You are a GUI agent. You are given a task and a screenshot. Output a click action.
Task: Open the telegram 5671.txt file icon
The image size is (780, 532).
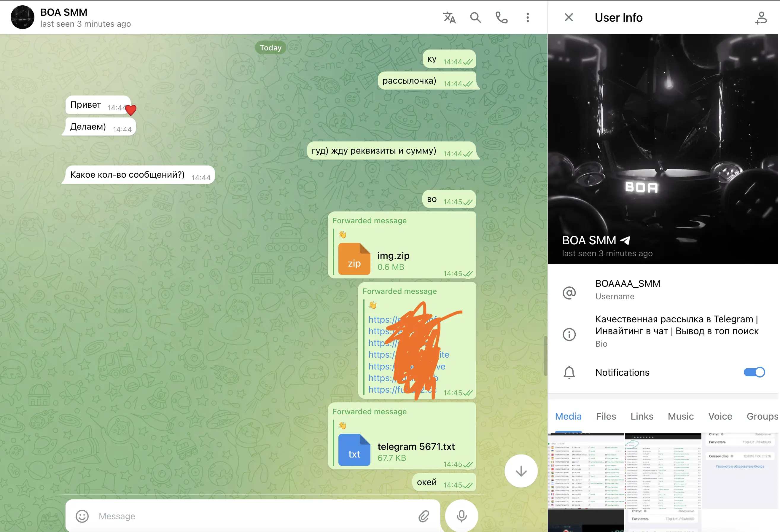(x=354, y=450)
